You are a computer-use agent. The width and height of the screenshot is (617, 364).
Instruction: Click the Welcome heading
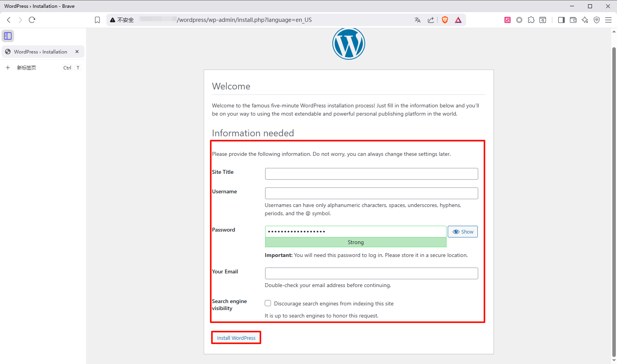click(x=231, y=86)
